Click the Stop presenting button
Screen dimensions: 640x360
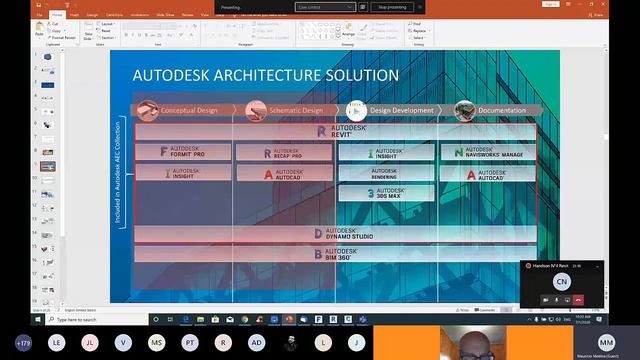(x=392, y=7)
